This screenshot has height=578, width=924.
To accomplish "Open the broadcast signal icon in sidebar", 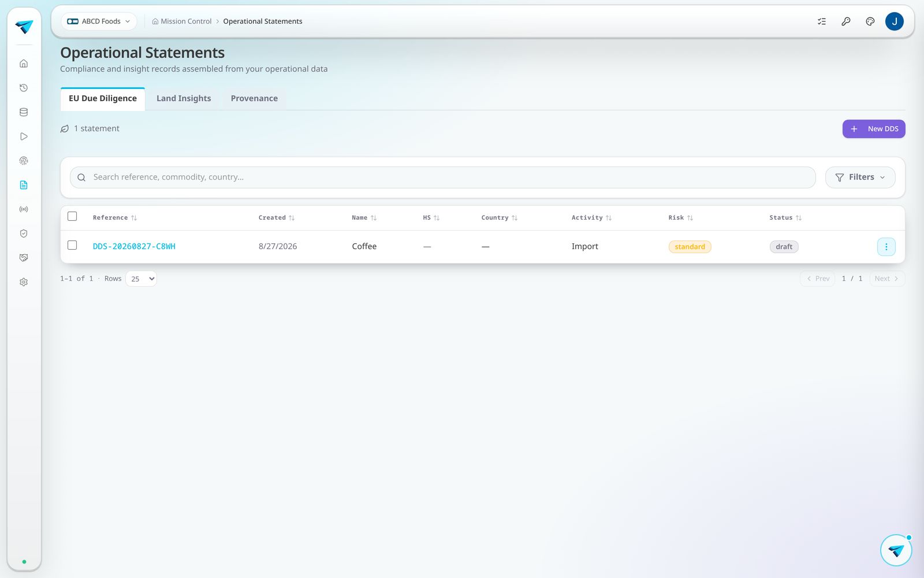I will point(24,209).
